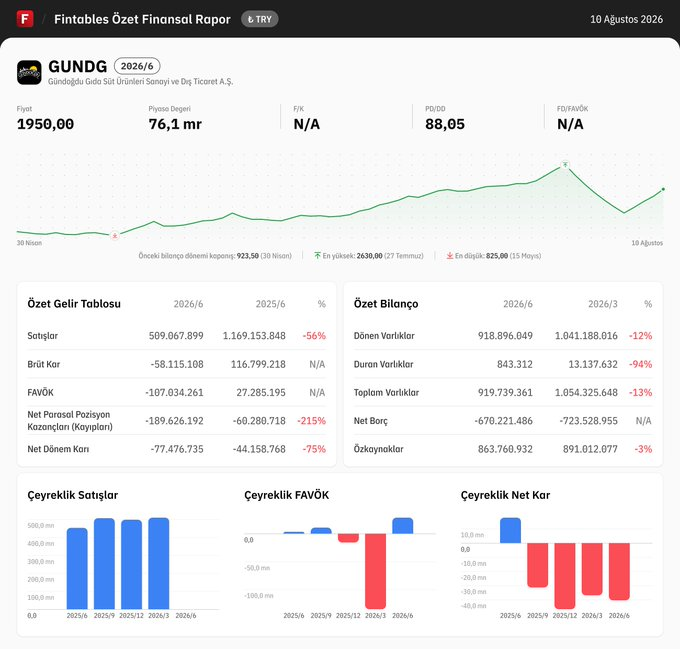Click the Brüt Kar -58.115.108 value
This screenshot has width=680, height=649.
[177, 364]
